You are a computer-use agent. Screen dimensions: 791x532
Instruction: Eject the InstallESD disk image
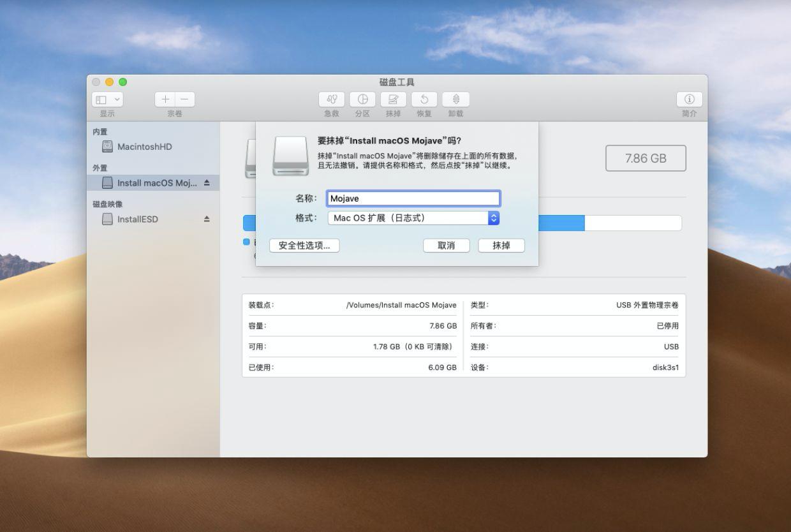[x=207, y=219]
